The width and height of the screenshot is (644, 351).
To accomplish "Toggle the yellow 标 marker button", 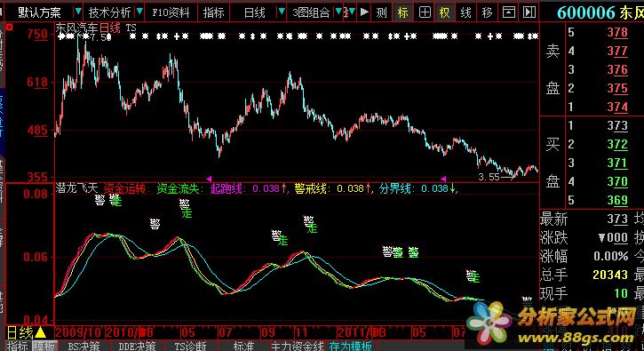I will [x=403, y=12].
